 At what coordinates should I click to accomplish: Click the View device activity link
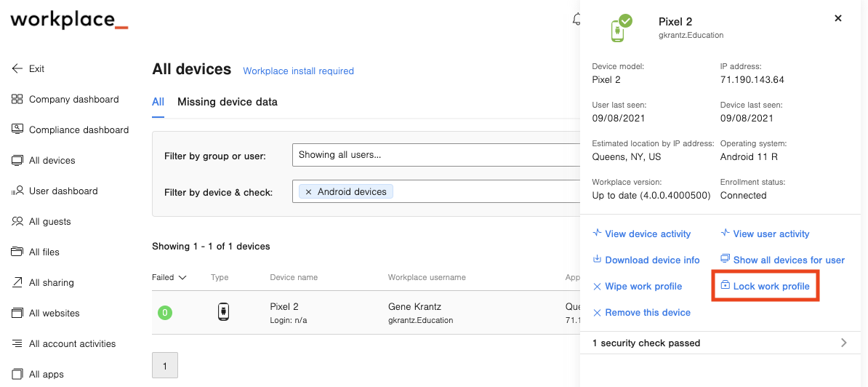click(648, 234)
